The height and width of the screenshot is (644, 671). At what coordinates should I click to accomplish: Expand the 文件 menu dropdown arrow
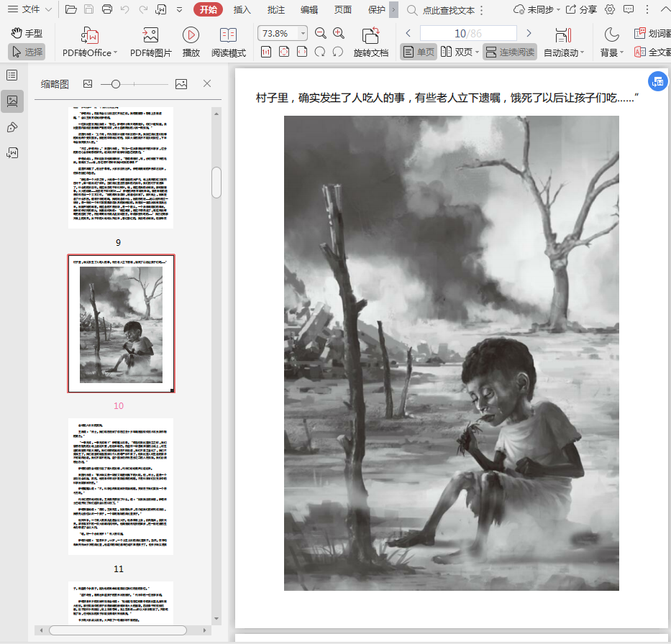click(x=48, y=9)
